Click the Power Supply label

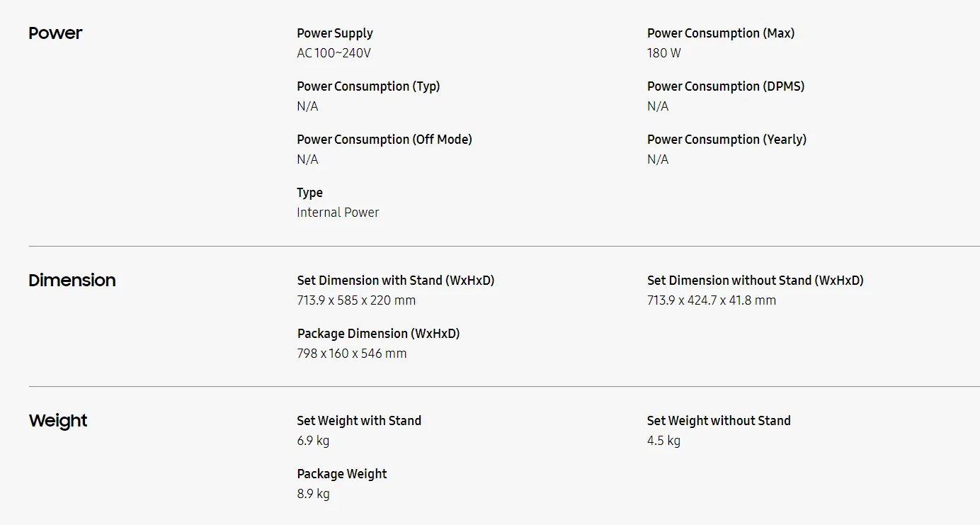point(335,33)
